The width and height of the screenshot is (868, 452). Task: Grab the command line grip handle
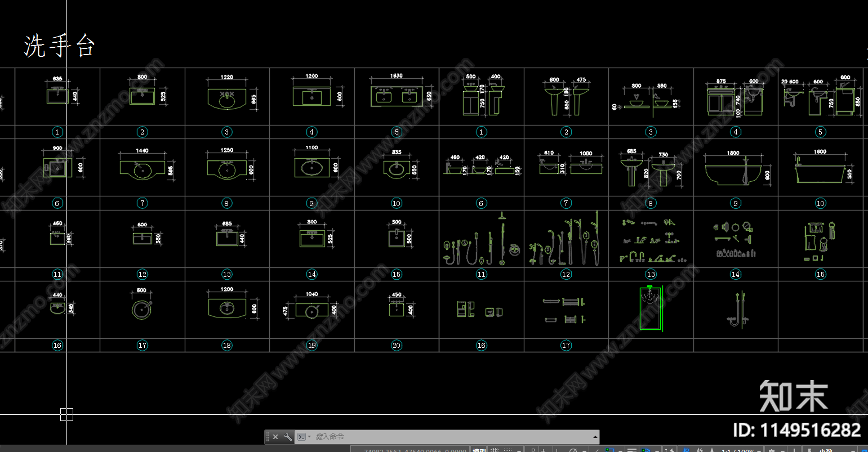point(268,437)
